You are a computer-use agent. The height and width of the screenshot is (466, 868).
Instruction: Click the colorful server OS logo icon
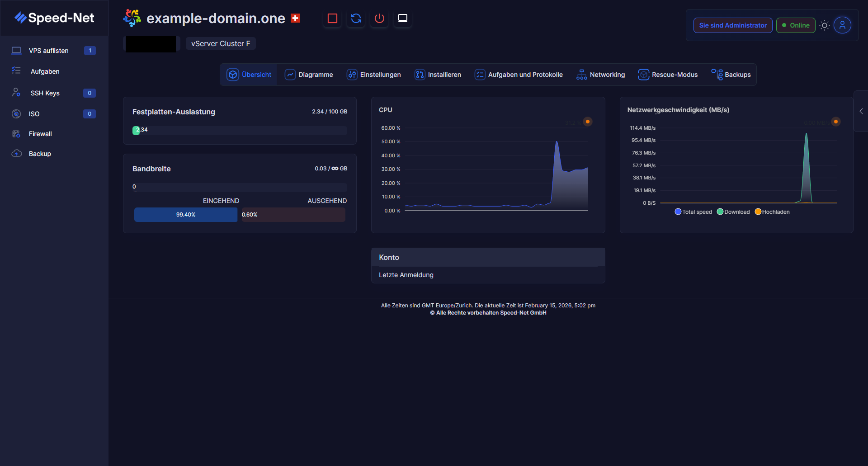pyautogui.click(x=132, y=18)
